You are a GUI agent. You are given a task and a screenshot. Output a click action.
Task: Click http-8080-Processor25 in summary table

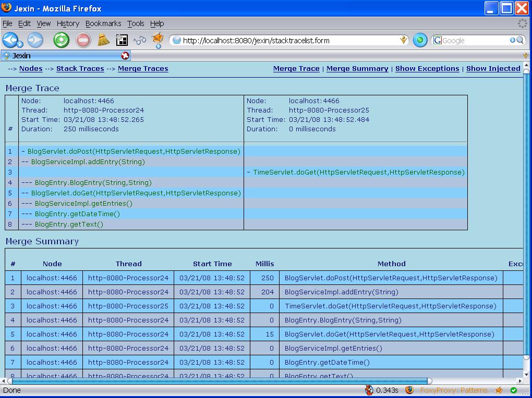point(128,306)
